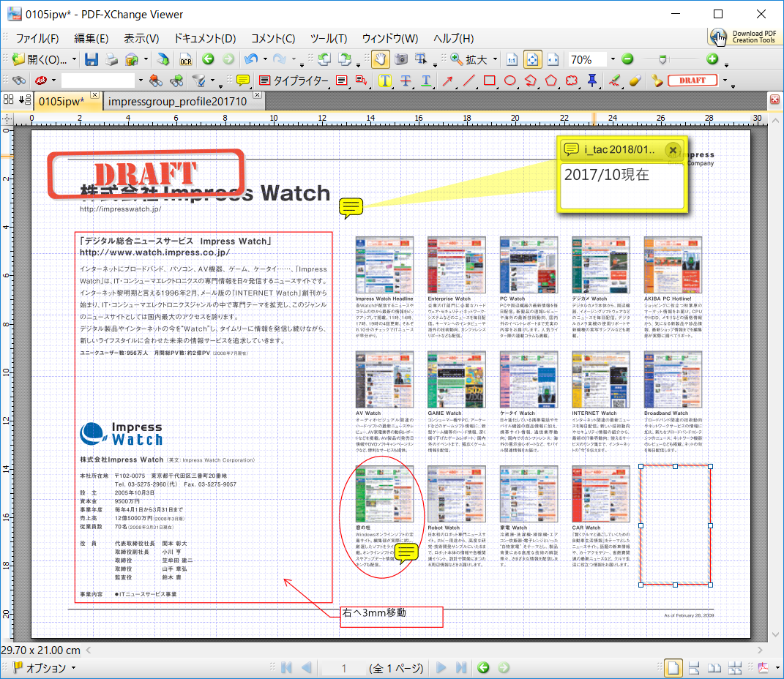Enable fit-width zoom mode
This screenshot has width=784, height=679.
pos(551,59)
